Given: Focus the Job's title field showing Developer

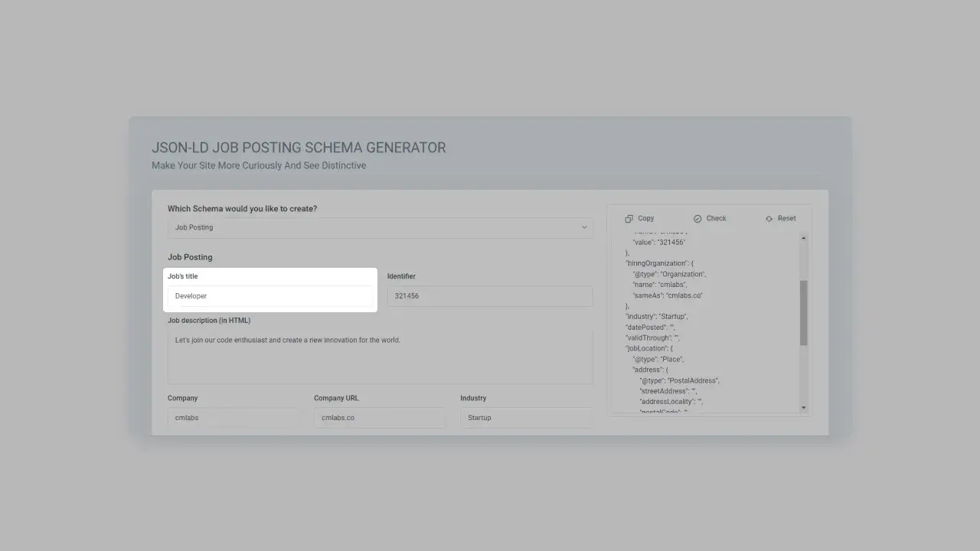Looking at the screenshot, I should (270, 295).
